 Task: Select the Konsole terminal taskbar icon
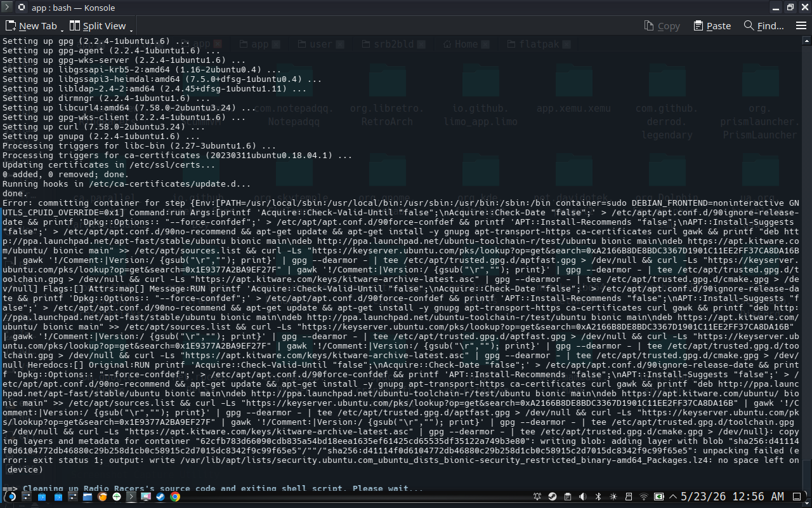coord(131,497)
